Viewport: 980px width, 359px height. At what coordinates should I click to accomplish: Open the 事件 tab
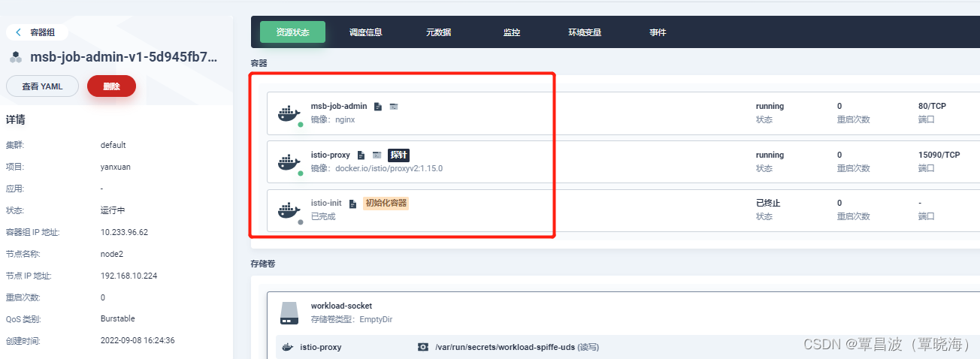658,32
